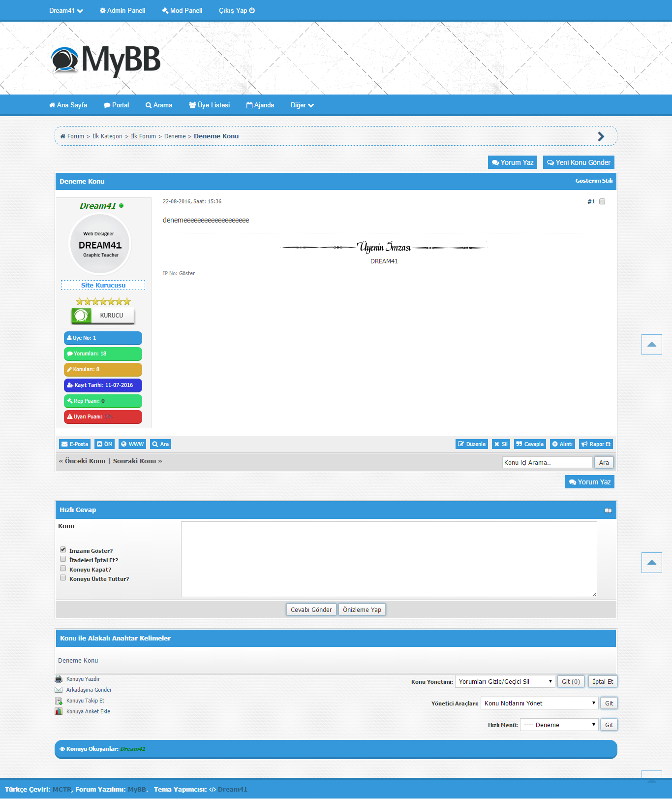Image resolution: width=672 pixels, height=799 pixels.
Task: Go to the Sonraki Konu link
Action: click(134, 461)
